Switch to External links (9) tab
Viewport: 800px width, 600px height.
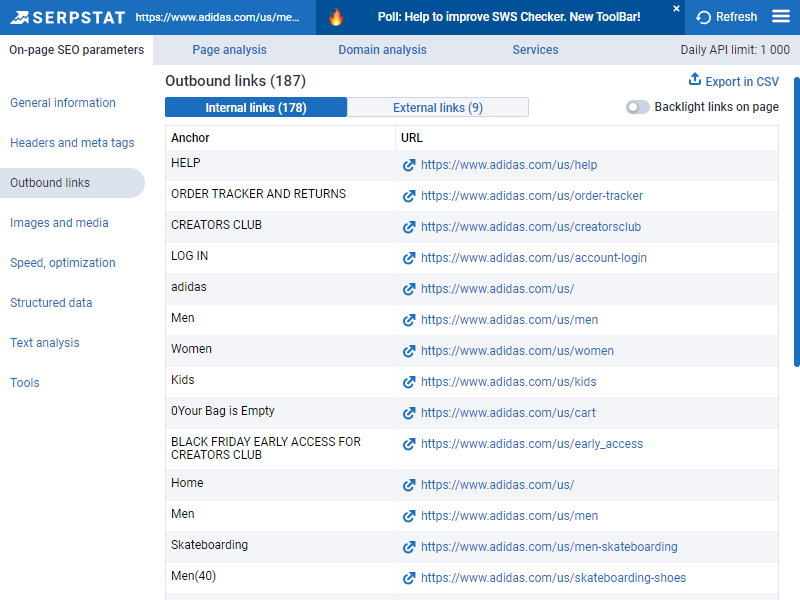[438, 108]
